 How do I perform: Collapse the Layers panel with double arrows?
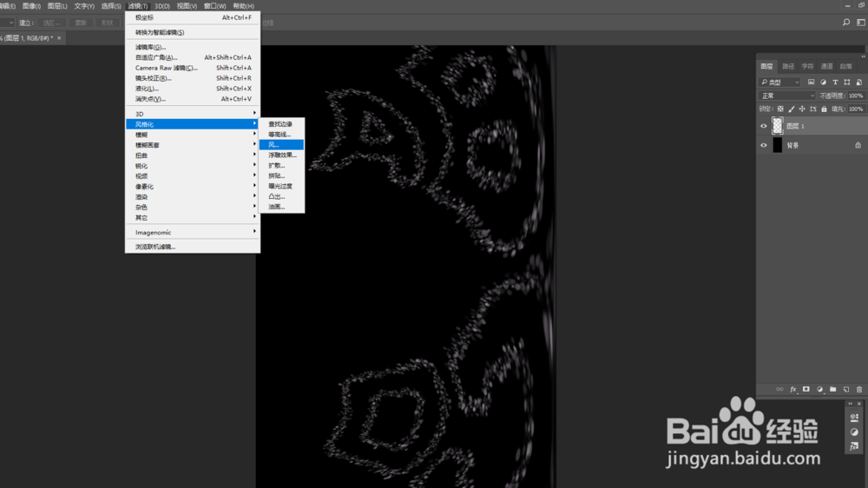863,56
